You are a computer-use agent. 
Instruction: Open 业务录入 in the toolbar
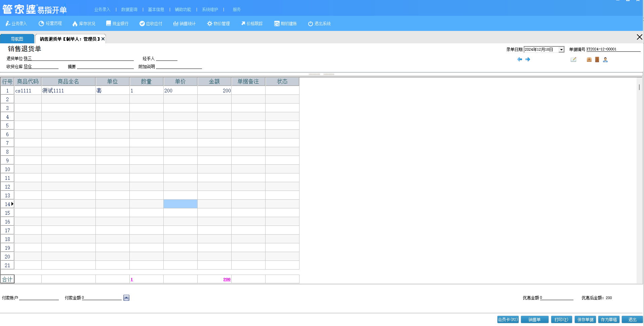point(16,24)
